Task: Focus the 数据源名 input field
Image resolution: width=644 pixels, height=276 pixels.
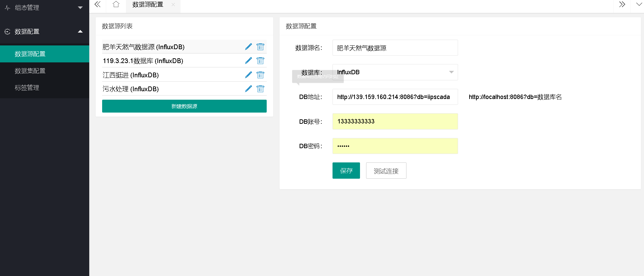Action: pos(395,48)
